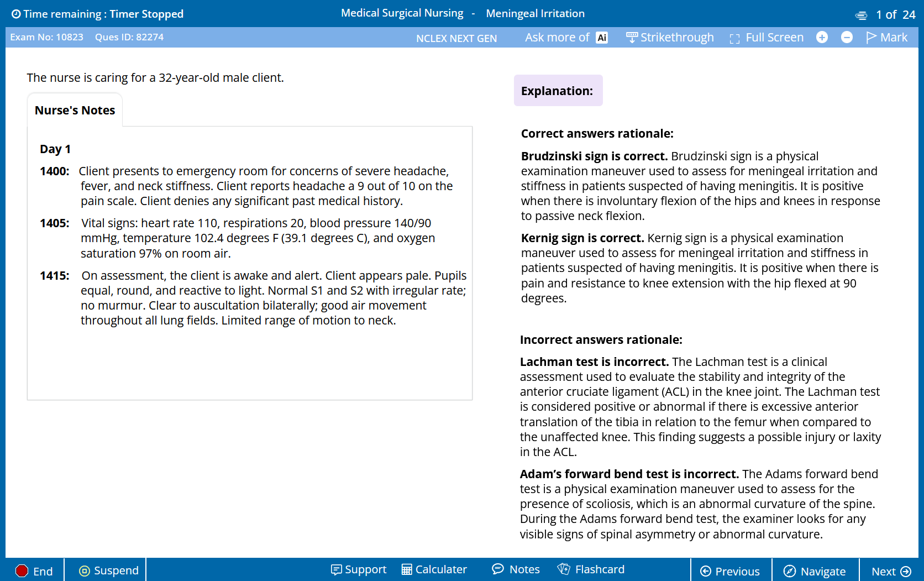This screenshot has width=924, height=581.
Task: Click the Mark flag icon
Action: 872,37
